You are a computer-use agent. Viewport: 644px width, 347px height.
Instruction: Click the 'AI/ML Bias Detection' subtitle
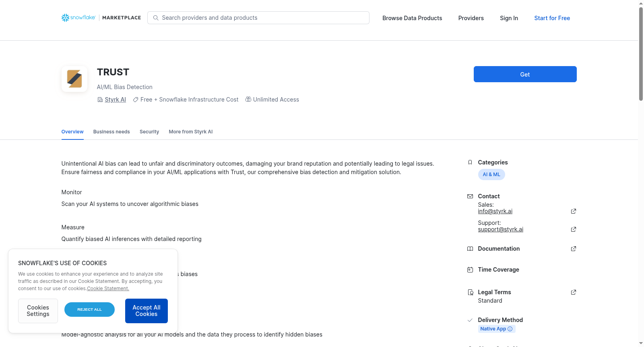point(125,87)
